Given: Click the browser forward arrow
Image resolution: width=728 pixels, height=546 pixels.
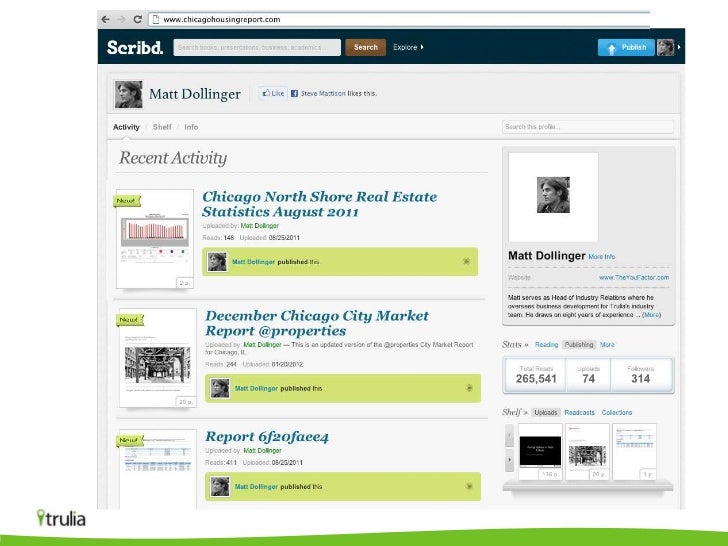Looking at the screenshot, I should click(122, 20).
